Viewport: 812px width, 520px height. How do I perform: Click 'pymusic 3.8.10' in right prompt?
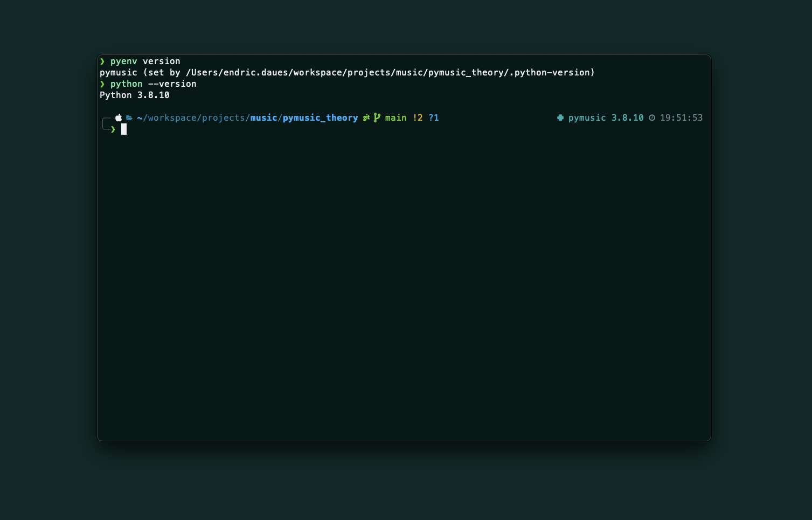pos(606,118)
